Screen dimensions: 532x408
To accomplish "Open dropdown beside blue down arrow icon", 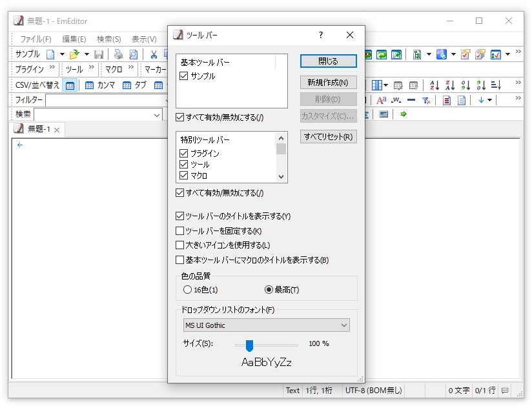I will click(x=489, y=100).
